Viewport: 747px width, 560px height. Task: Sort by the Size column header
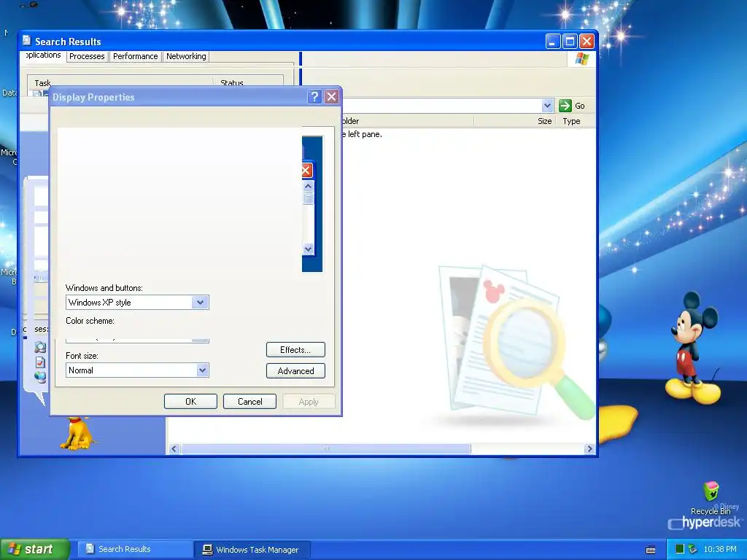pyautogui.click(x=544, y=121)
